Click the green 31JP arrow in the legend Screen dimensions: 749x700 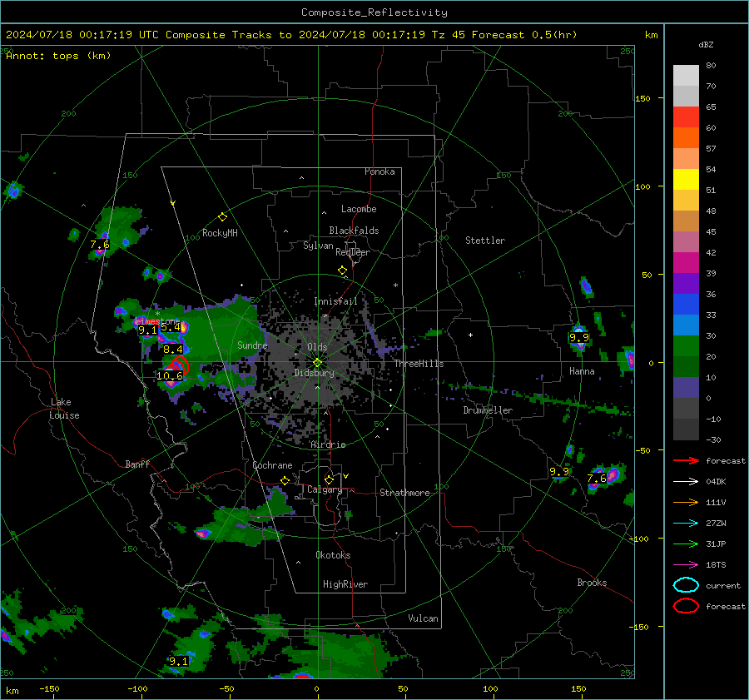(686, 544)
